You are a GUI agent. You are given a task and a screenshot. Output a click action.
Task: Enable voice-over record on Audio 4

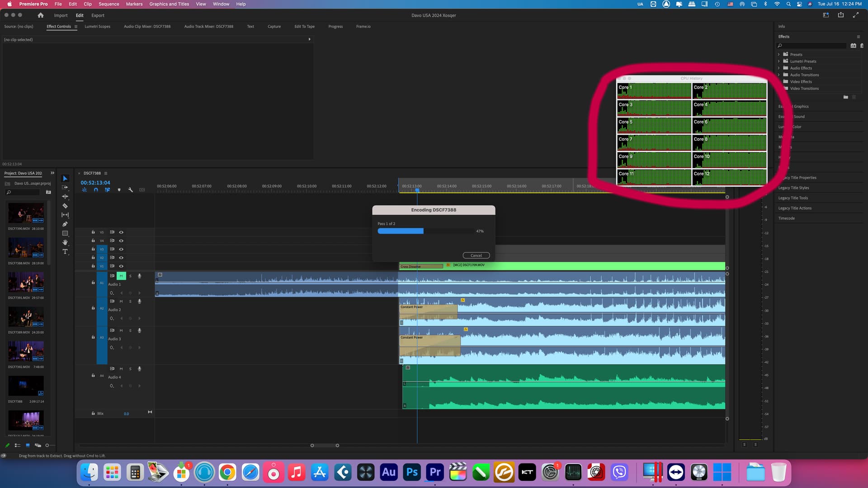(140, 369)
